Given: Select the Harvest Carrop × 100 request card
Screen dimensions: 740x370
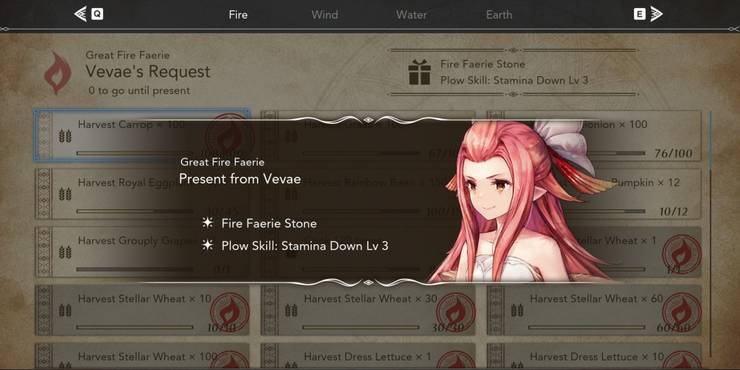Looking at the screenshot, I should (x=142, y=135).
